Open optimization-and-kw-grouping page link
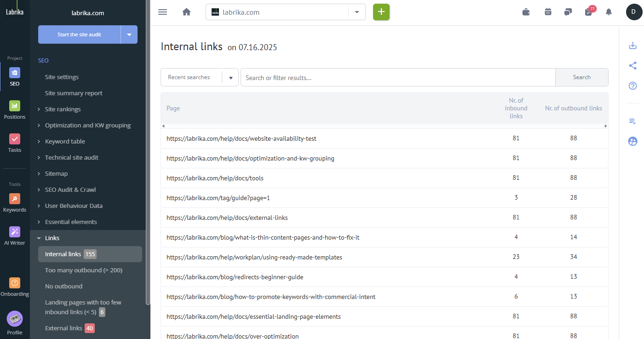The height and width of the screenshot is (339, 644). tap(250, 158)
